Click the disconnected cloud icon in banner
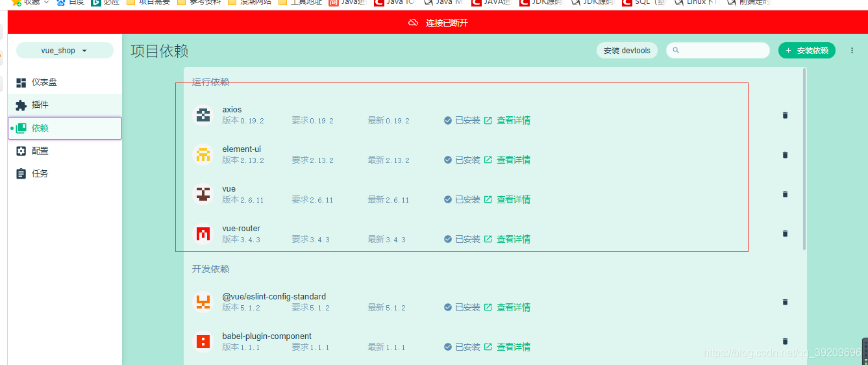The width and height of the screenshot is (868, 365). [413, 23]
